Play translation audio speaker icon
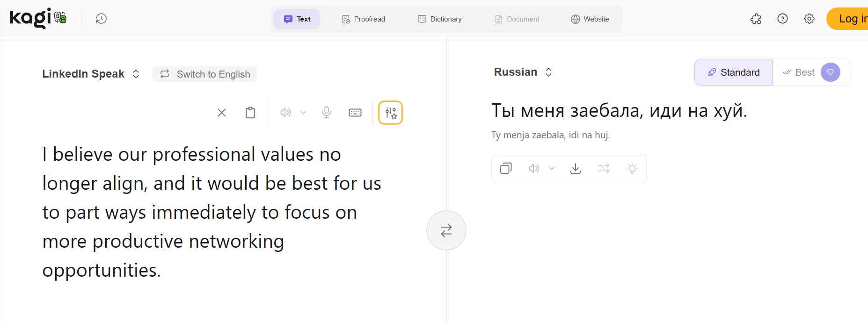This screenshot has height=322, width=868. tap(534, 168)
